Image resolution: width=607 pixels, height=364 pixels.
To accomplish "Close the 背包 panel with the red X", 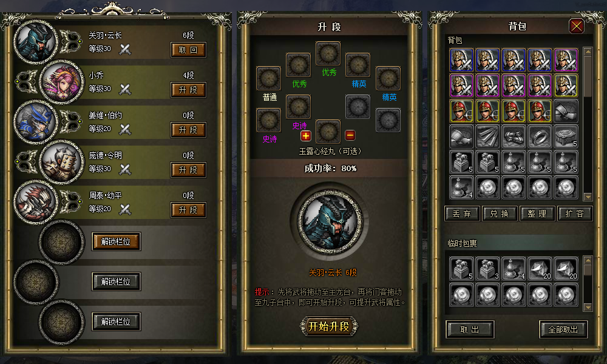I will click(577, 26).
